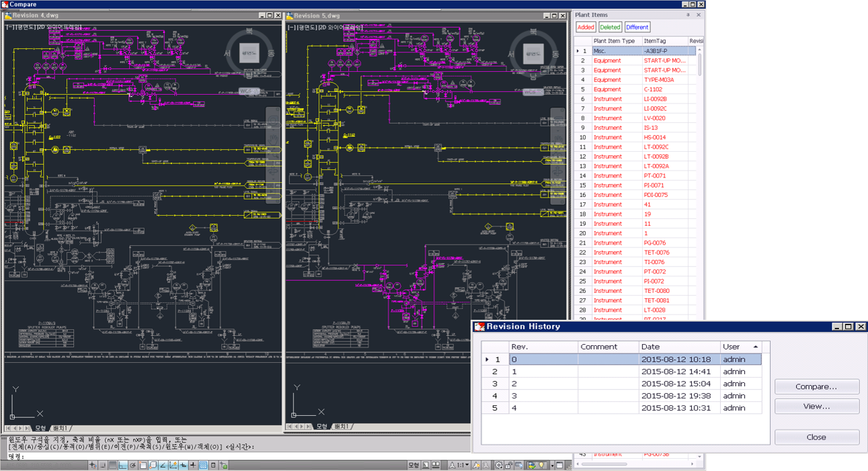Open the Workspace Switching gear icon
Screen dimensions: 868x471
500,464
